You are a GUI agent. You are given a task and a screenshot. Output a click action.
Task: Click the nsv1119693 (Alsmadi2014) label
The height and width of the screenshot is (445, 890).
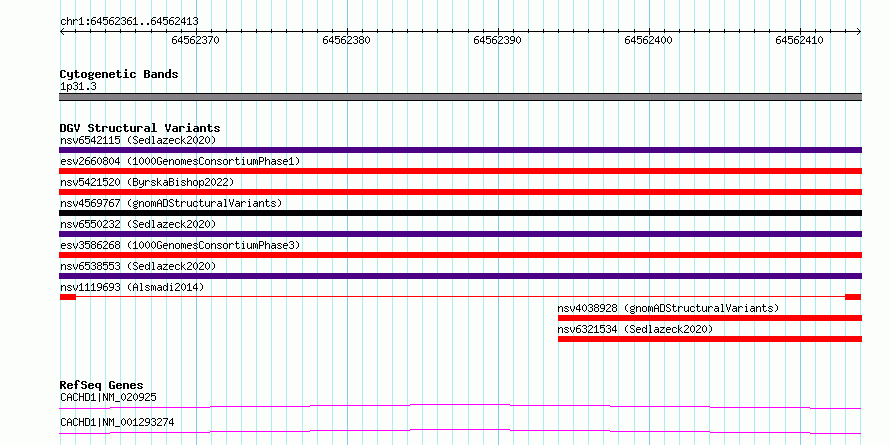click(132, 287)
